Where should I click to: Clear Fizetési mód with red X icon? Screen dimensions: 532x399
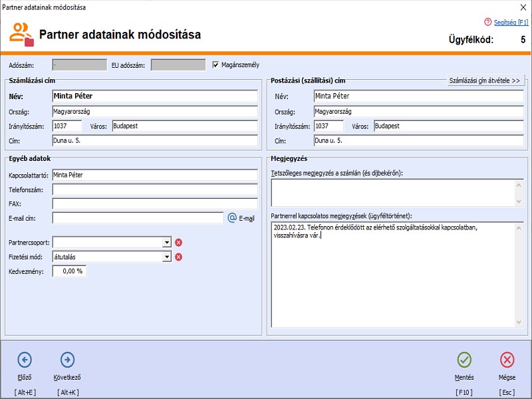[178, 257]
